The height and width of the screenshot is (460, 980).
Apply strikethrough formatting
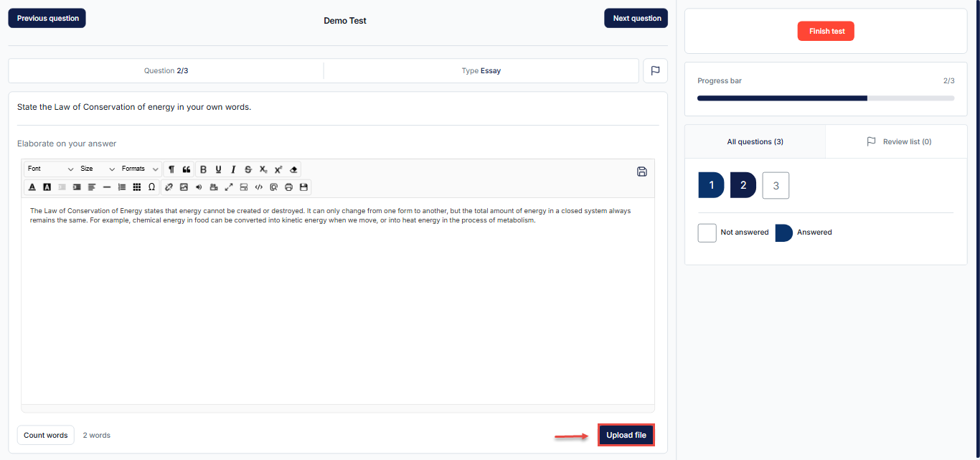248,169
